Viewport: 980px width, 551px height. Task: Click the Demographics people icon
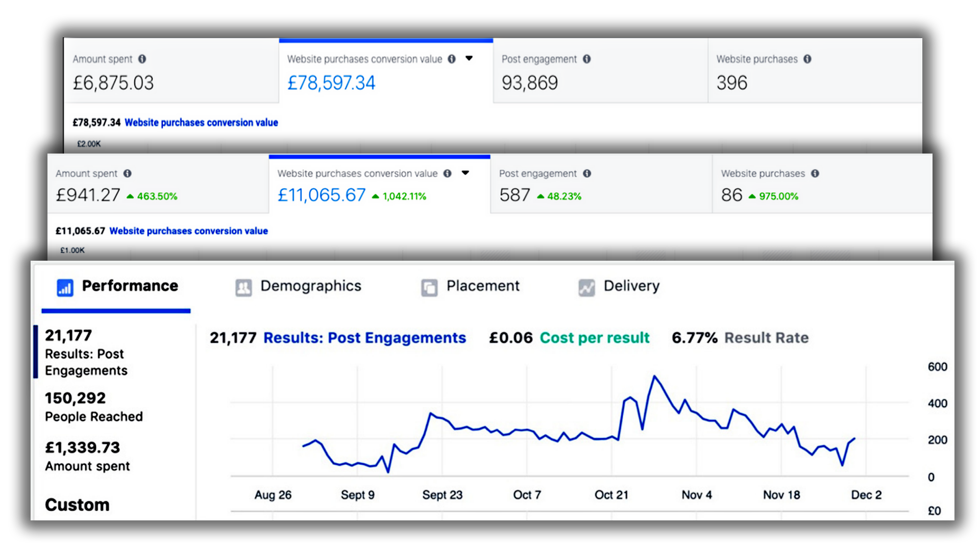243,288
